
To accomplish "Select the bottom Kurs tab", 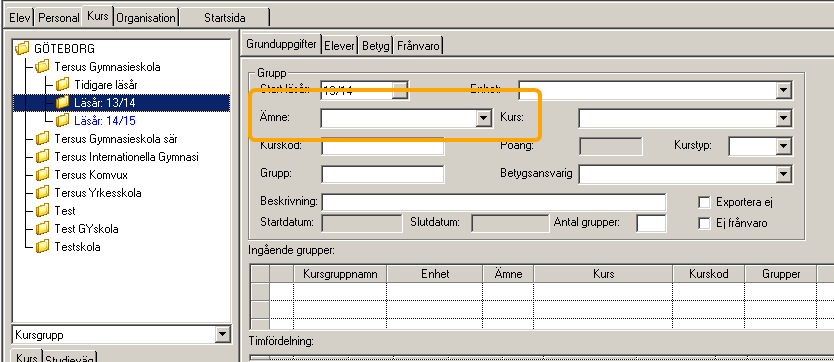I will [x=26, y=356].
